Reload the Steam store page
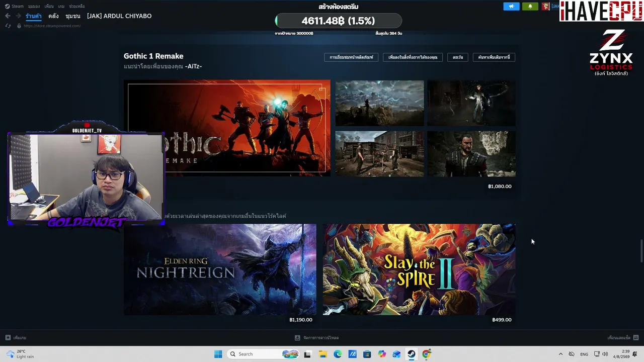The width and height of the screenshot is (644, 362). click(8, 26)
